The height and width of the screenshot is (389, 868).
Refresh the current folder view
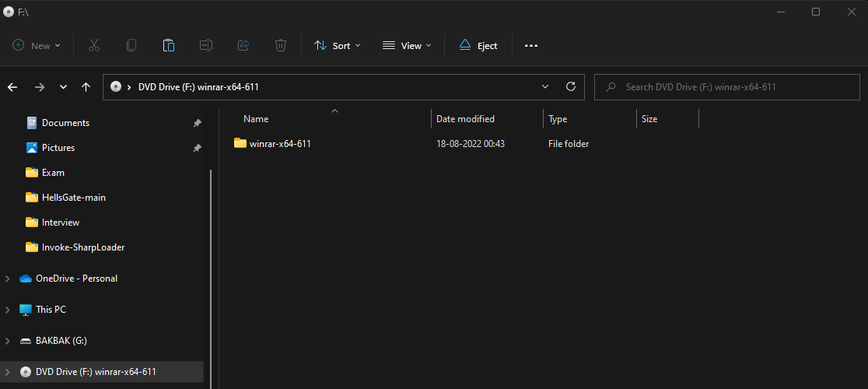click(x=571, y=87)
